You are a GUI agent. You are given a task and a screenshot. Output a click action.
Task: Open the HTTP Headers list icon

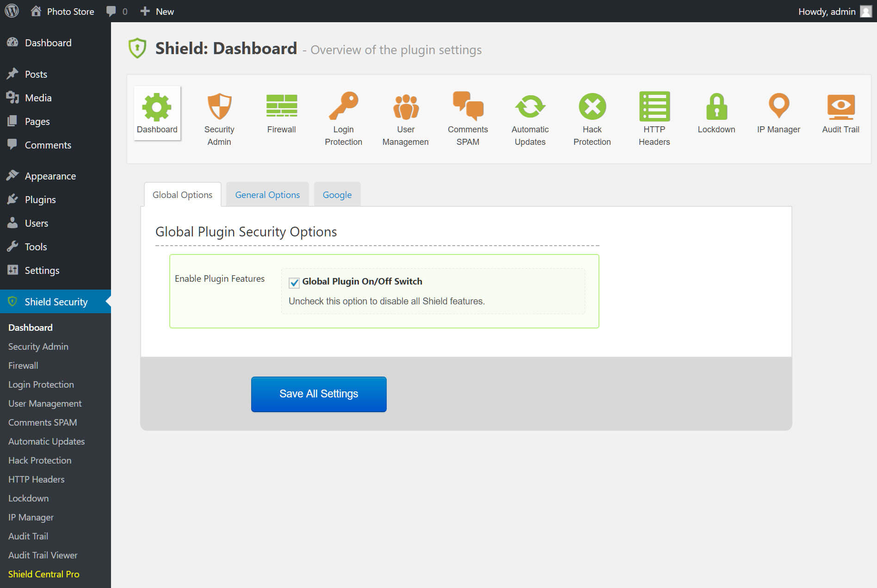point(655,106)
